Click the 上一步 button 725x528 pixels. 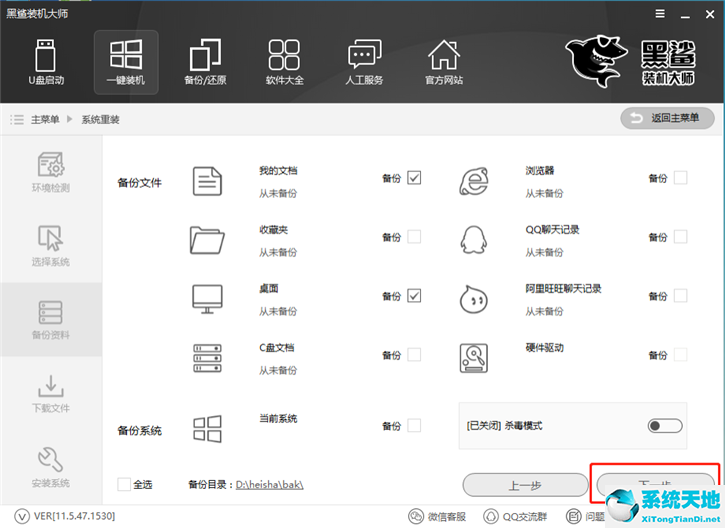(x=525, y=485)
